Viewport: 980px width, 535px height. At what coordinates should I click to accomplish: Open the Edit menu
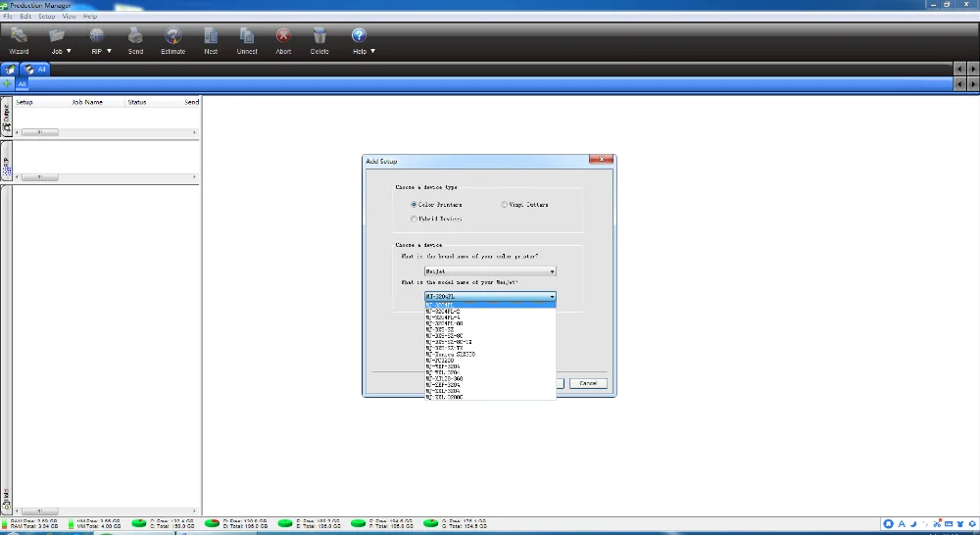click(x=25, y=17)
